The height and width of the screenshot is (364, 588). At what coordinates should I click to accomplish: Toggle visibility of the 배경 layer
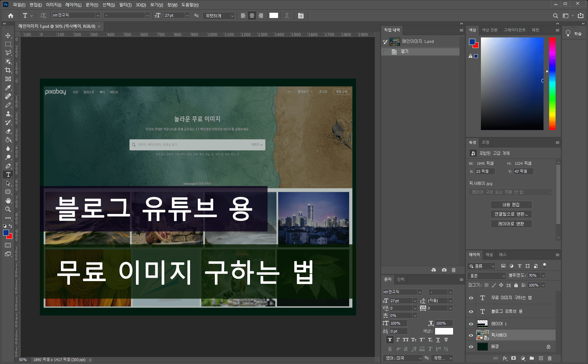pyautogui.click(x=471, y=347)
